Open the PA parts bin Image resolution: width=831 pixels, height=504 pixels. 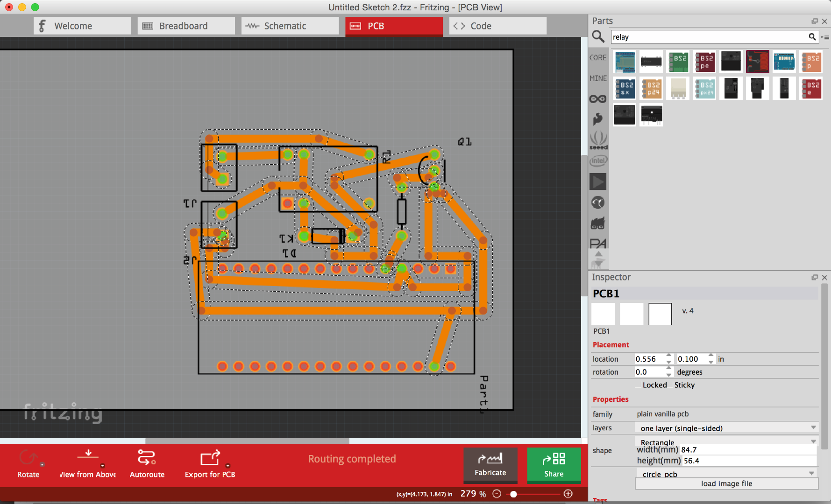click(x=598, y=244)
